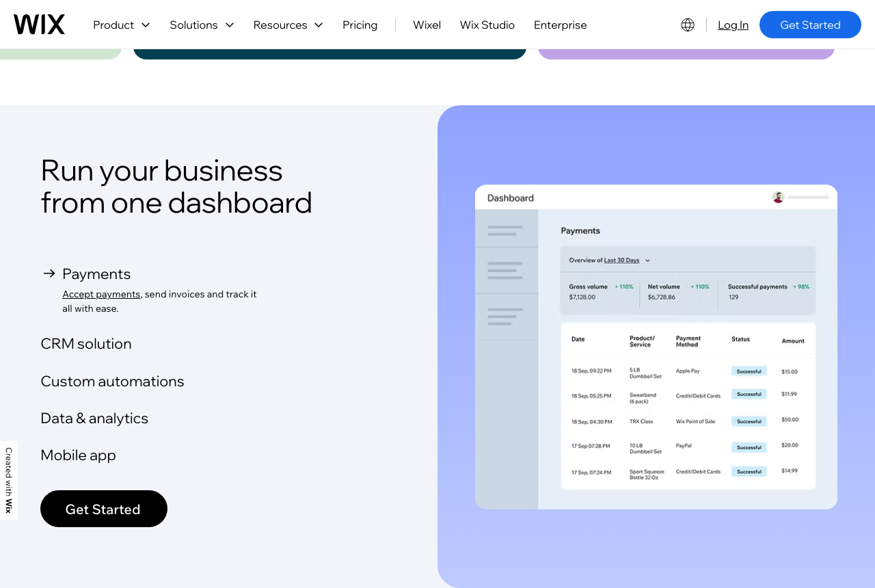Expand the Resources menu chevron
Viewport: 875px width, 588px height.
[x=319, y=25]
